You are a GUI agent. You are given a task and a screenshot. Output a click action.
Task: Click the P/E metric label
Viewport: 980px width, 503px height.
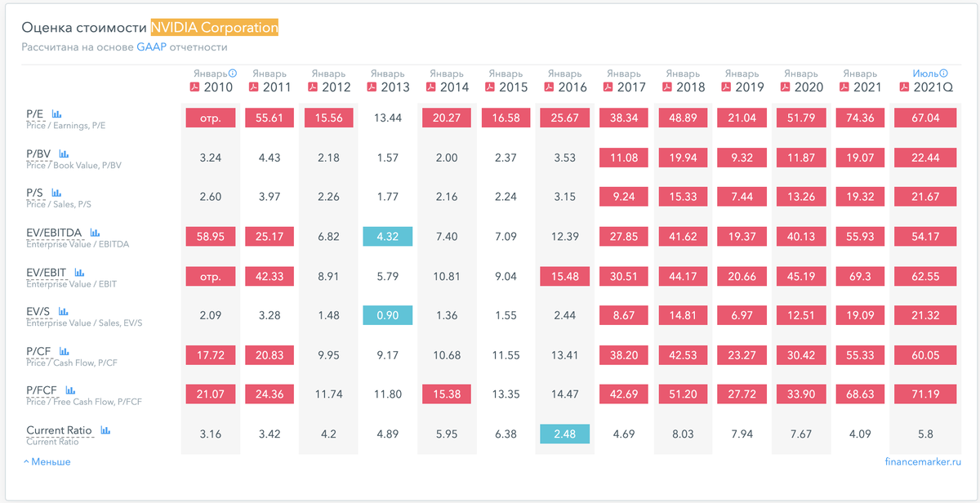coord(36,114)
